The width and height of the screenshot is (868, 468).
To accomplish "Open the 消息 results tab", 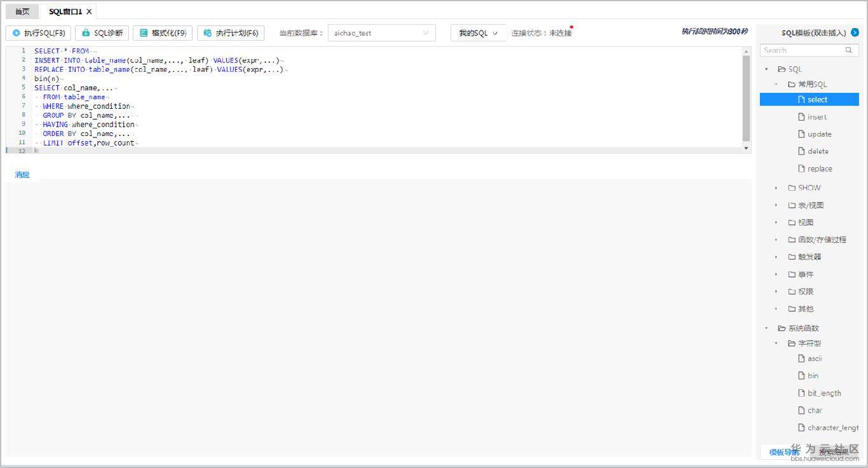I will click(x=22, y=174).
